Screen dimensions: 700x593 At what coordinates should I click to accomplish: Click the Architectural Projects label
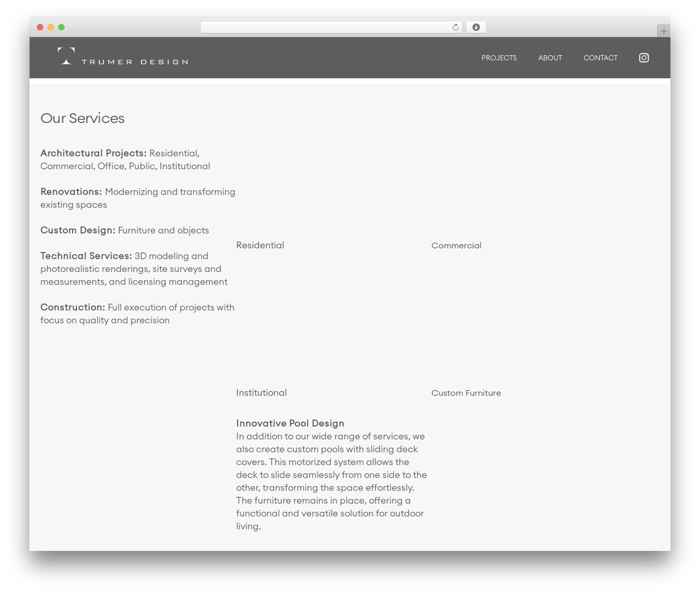click(94, 153)
